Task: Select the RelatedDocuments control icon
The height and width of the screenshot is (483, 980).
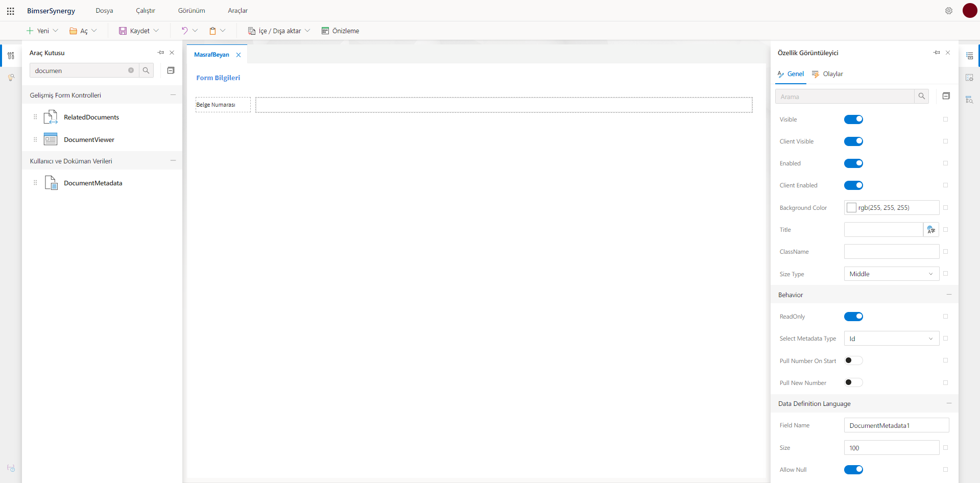Action: tap(51, 117)
